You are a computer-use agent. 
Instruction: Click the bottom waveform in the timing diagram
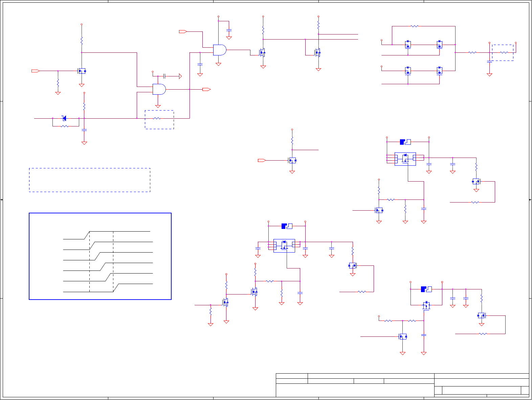[x=108, y=288]
